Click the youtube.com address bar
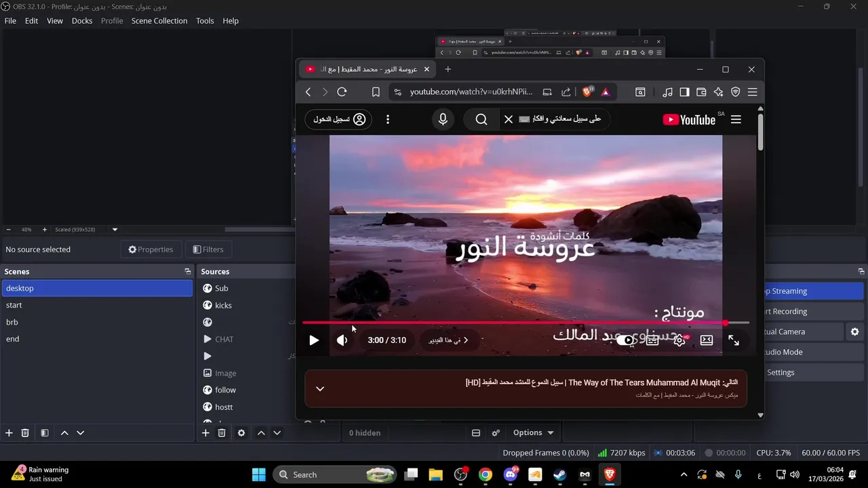 471,92
